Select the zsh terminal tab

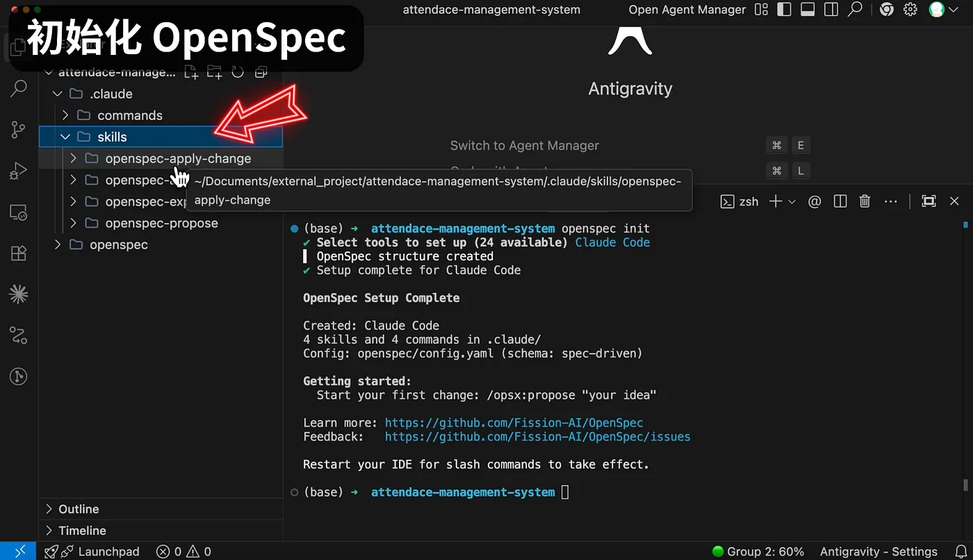[x=739, y=201]
